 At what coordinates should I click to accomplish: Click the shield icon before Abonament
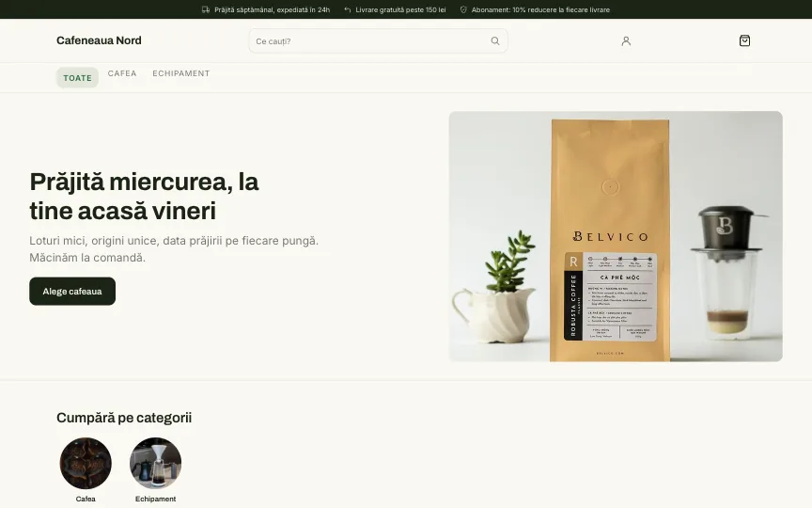[463, 9]
